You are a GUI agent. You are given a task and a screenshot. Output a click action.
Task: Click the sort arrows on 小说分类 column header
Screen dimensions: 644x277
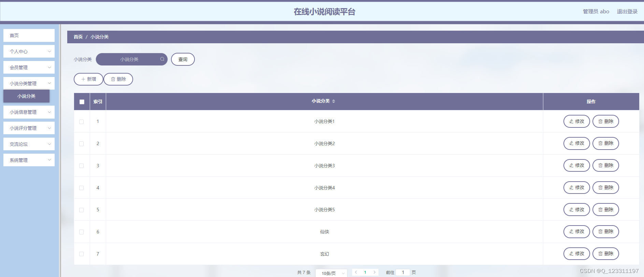[x=333, y=101]
